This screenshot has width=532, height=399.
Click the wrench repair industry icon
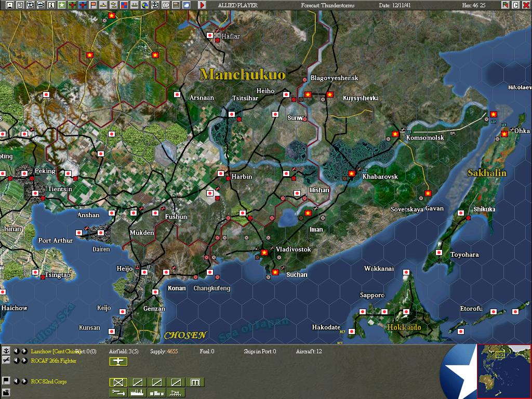(x=118, y=393)
